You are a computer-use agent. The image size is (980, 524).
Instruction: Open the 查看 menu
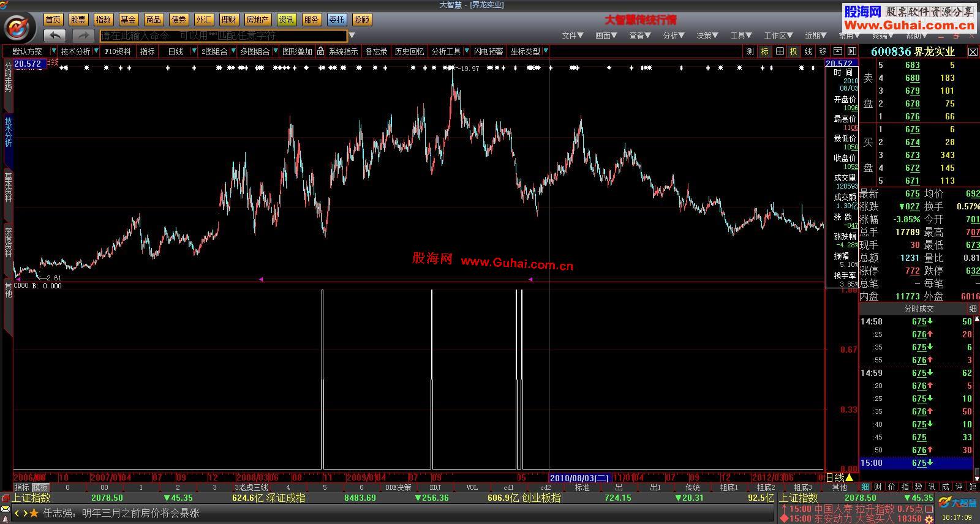click(x=639, y=36)
